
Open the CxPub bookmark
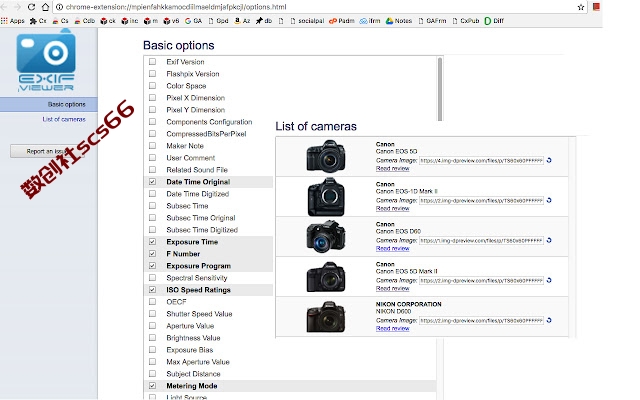tap(466, 21)
